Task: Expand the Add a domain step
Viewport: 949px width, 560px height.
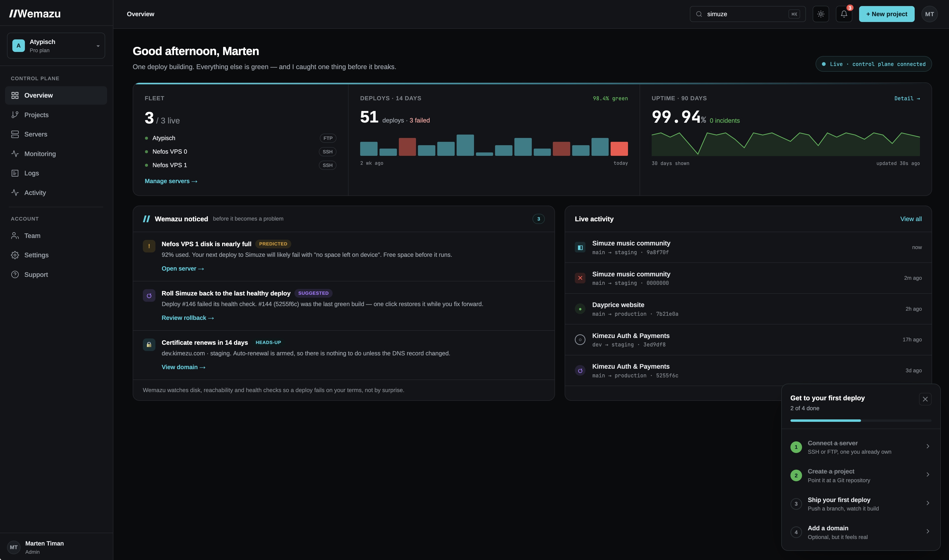Action: pos(861,532)
